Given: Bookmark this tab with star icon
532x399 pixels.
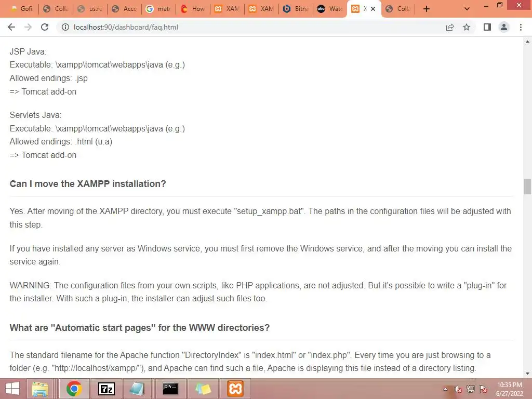Looking at the screenshot, I should 467,27.
